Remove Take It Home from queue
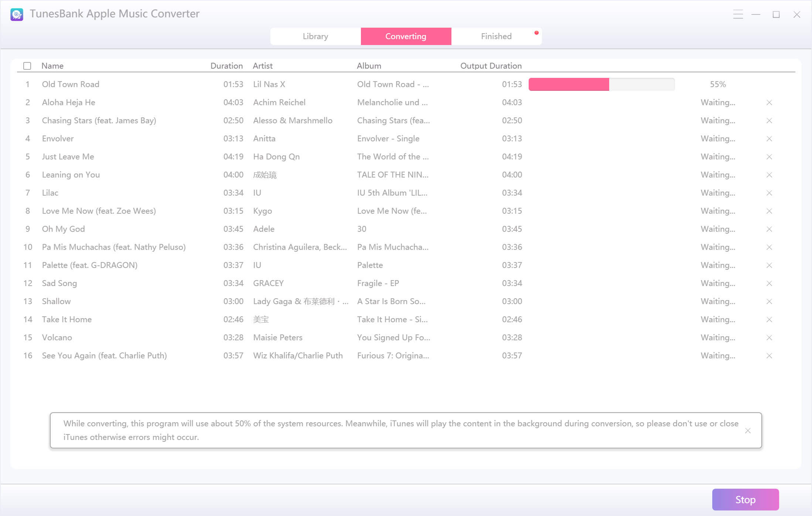The image size is (812, 516). pos(769,319)
